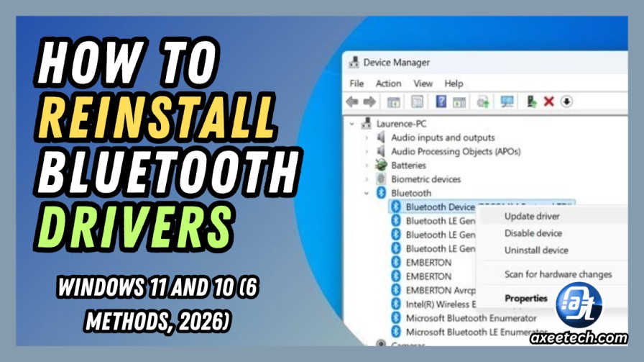Click the green Enable device toolbar icon
Screen dimensions: 644x362
pyautogui.click(x=531, y=101)
